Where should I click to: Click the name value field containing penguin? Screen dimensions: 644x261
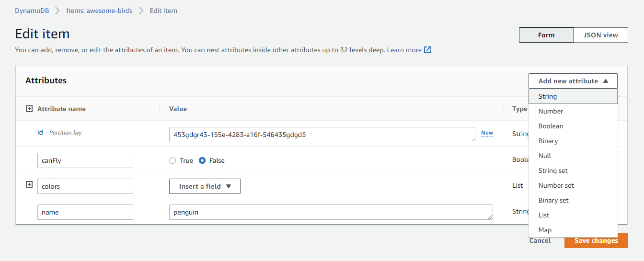[x=331, y=212]
